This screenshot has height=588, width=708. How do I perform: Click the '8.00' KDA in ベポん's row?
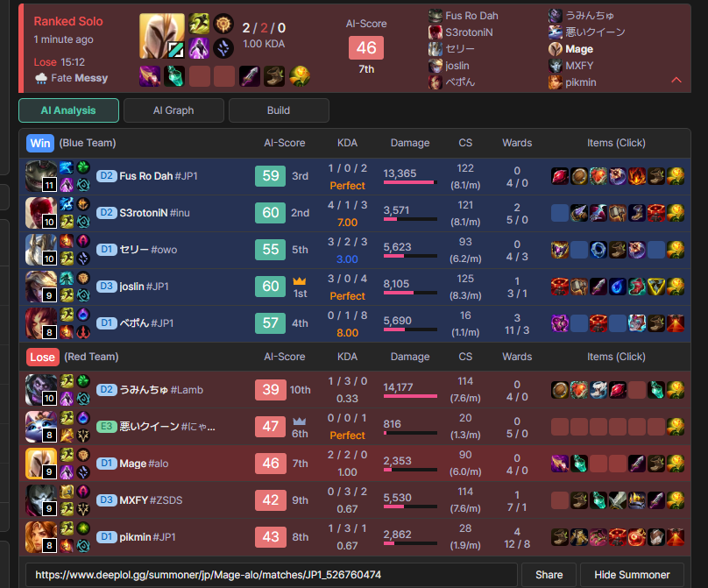click(x=347, y=333)
